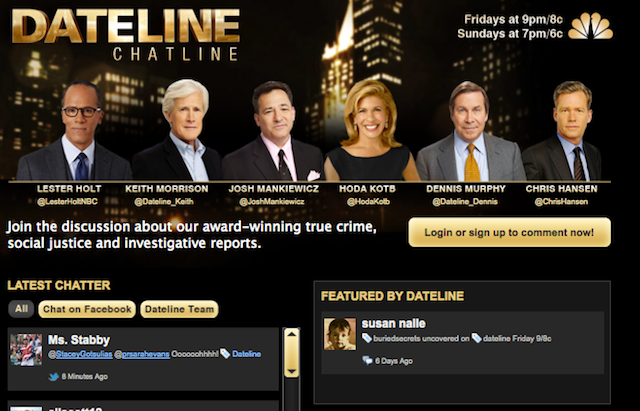
Task: Click Login or sign up to comment now
Action: 509,232
